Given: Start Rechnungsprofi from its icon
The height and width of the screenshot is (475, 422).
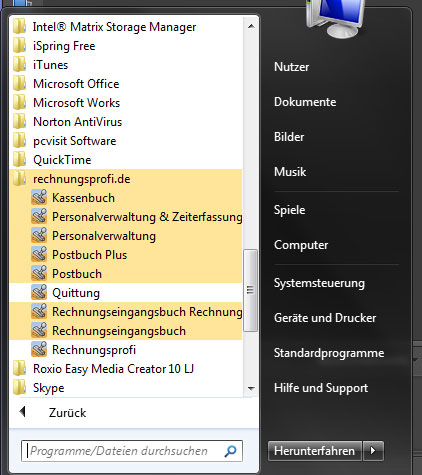Looking at the screenshot, I should click(39, 350).
